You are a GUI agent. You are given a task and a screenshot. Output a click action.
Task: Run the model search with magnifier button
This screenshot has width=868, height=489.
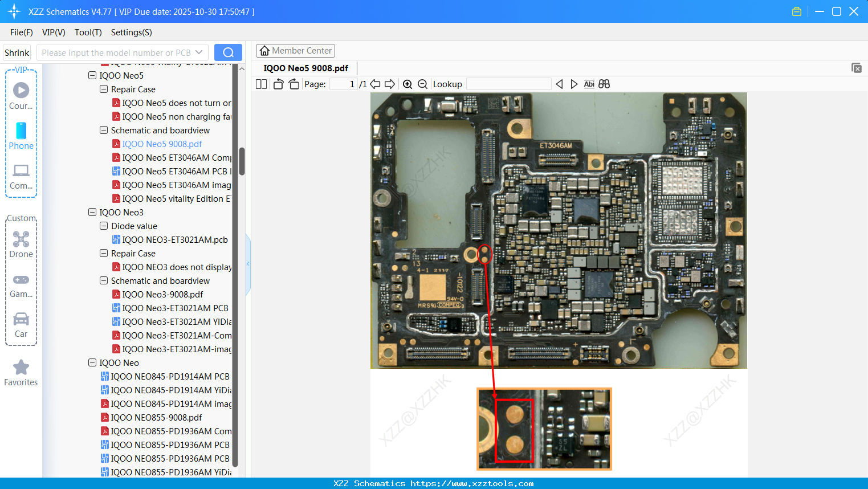[228, 52]
